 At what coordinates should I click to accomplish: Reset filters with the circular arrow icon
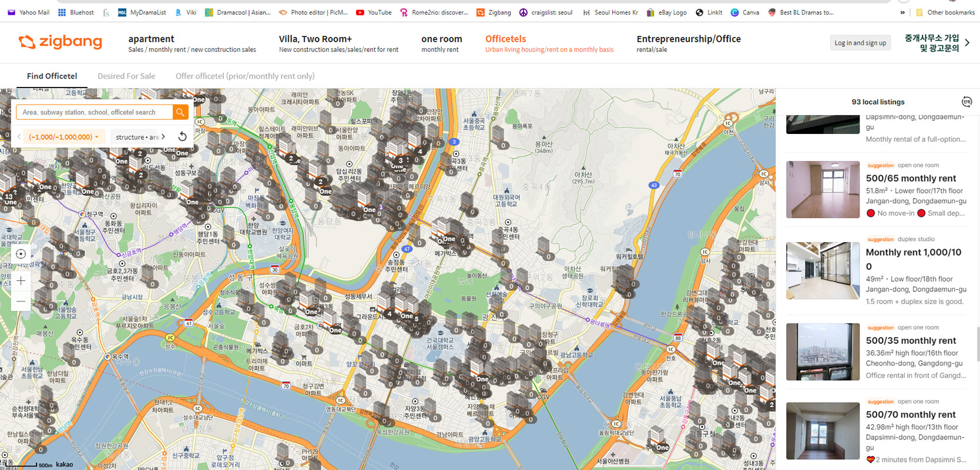(182, 137)
